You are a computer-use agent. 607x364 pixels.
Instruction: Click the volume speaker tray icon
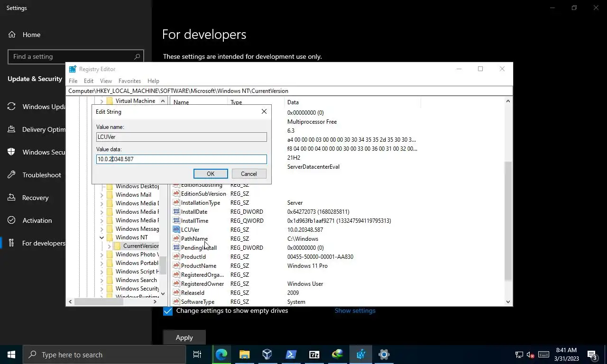pyautogui.click(x=531, y=355)
